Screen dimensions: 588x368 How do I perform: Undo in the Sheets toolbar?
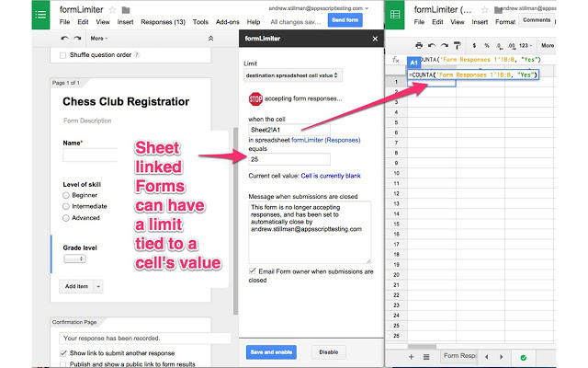tap(432, 45)
